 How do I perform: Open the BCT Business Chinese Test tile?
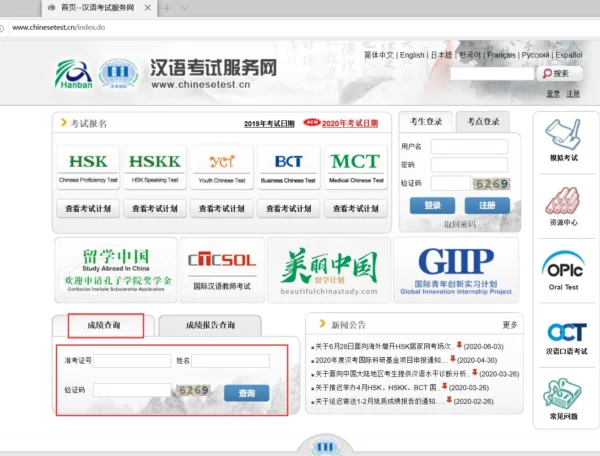click(x=289, y=167)
